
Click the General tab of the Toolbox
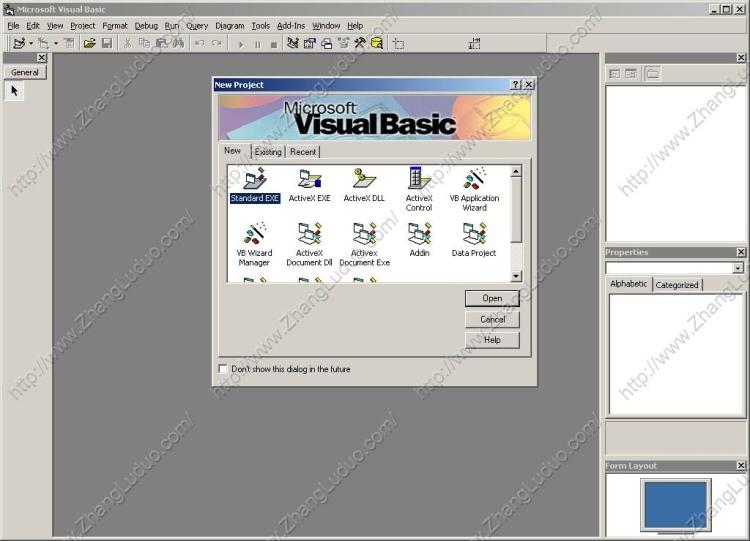pyautogui.click(x=25, y=73)
